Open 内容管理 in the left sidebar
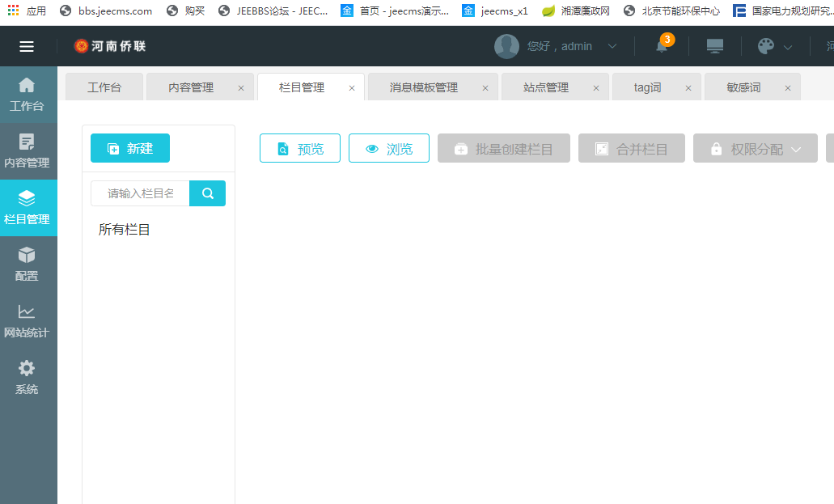This screenshot has height=504, width=834. [x=27, y=150]
